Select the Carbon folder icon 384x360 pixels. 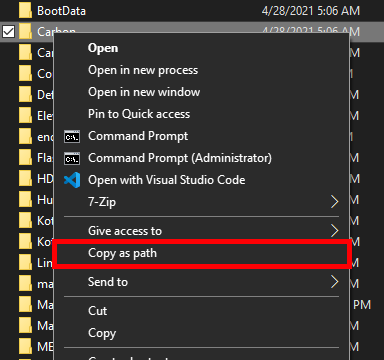tap(26, 31)
